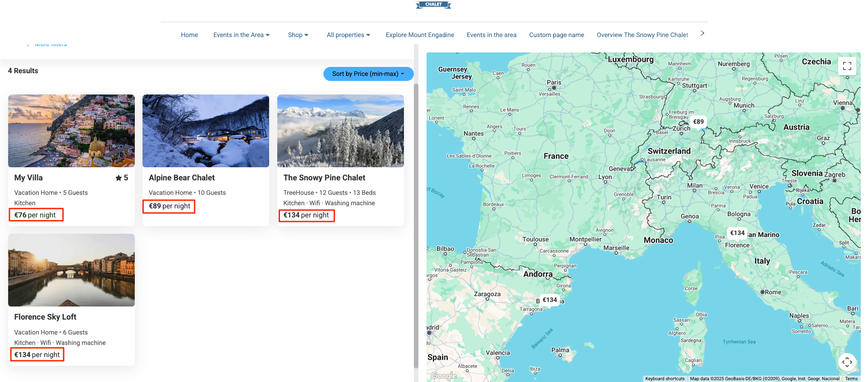The image size is (868, 382).
Task: Open Alpine Bear Chalet listing title
Action: coord(181,178)
